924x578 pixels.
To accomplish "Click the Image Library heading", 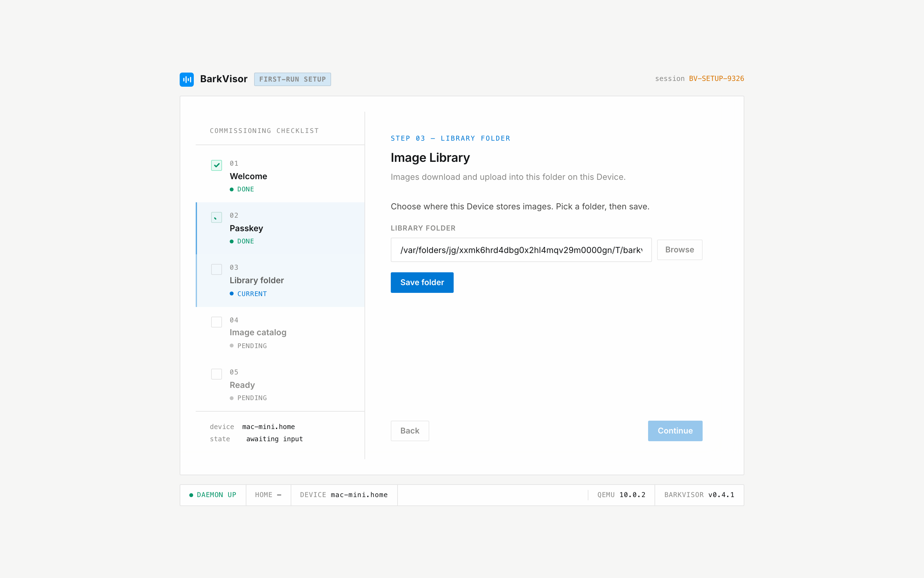I will 430,157.
